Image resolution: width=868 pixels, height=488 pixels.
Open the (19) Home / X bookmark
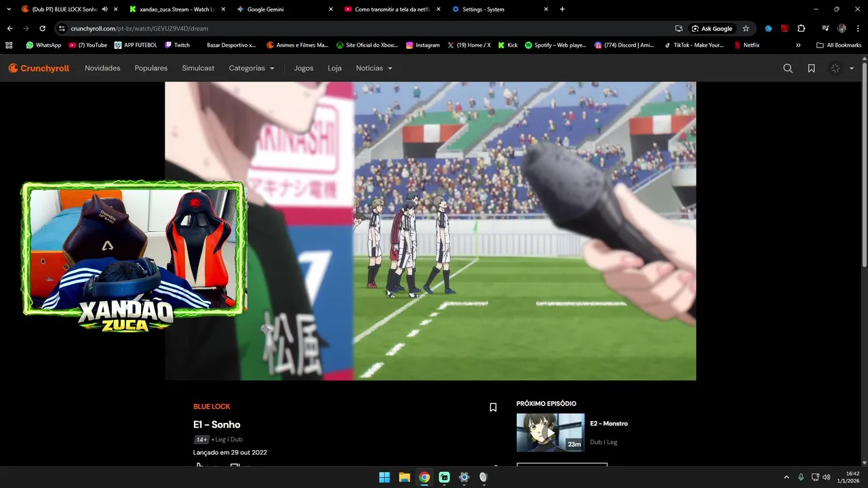pos(469,45)
